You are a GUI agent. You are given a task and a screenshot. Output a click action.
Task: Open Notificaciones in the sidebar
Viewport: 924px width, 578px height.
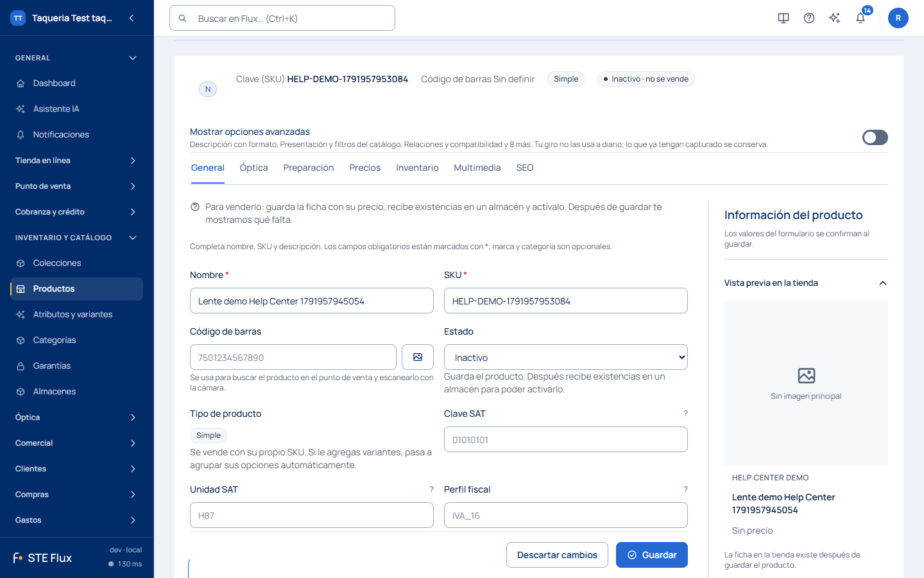pyautogui.click(x=76, y=135)
